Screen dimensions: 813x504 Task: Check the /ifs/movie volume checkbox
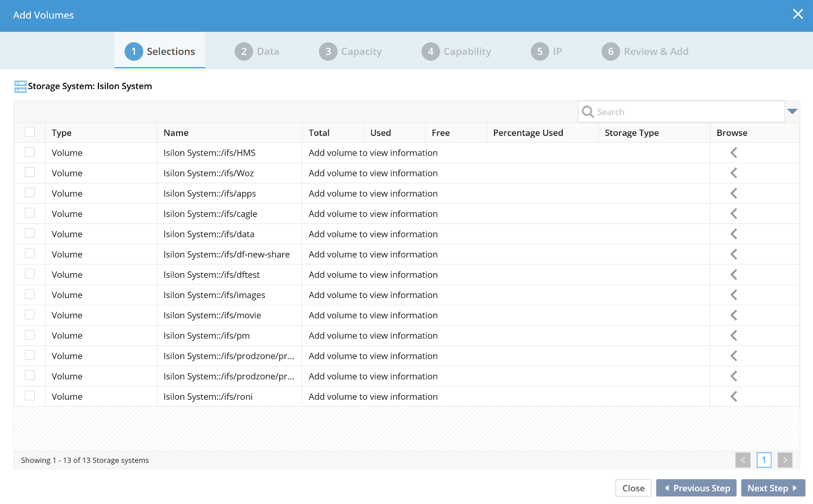[x=30, y=315]
